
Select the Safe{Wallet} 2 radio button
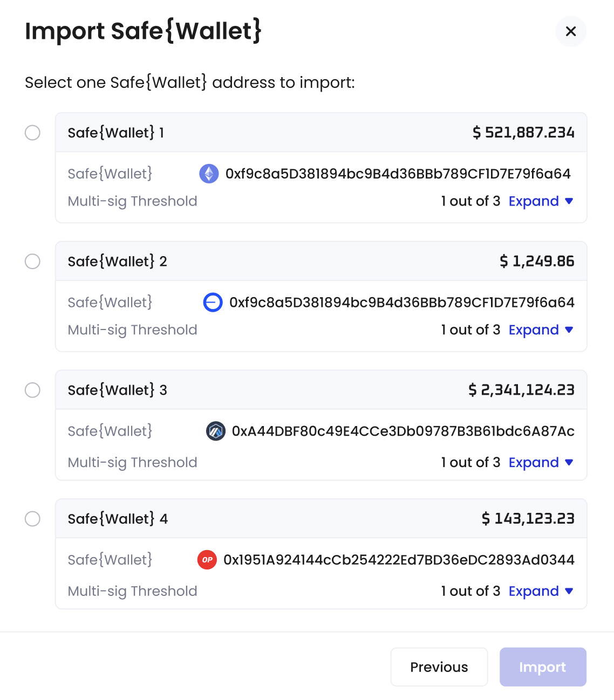coord(32,262)
